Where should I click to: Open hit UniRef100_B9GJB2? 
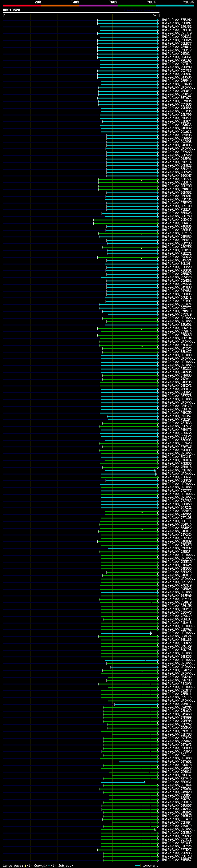click(x=176, y=26)
